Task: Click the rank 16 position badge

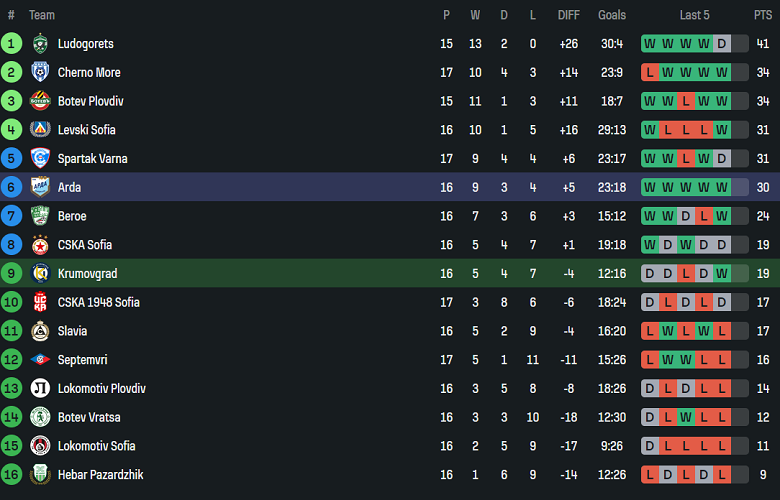Action: (x=11, y=475)
